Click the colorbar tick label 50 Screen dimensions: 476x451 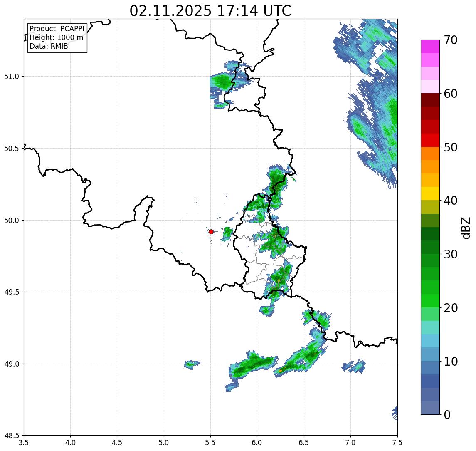coord(451,147)
